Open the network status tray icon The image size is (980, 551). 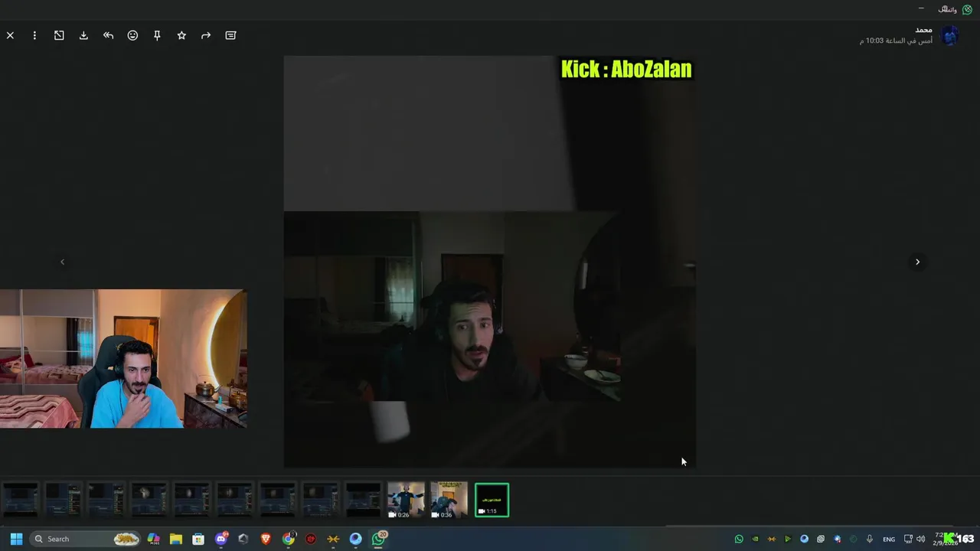pos(908,539)
